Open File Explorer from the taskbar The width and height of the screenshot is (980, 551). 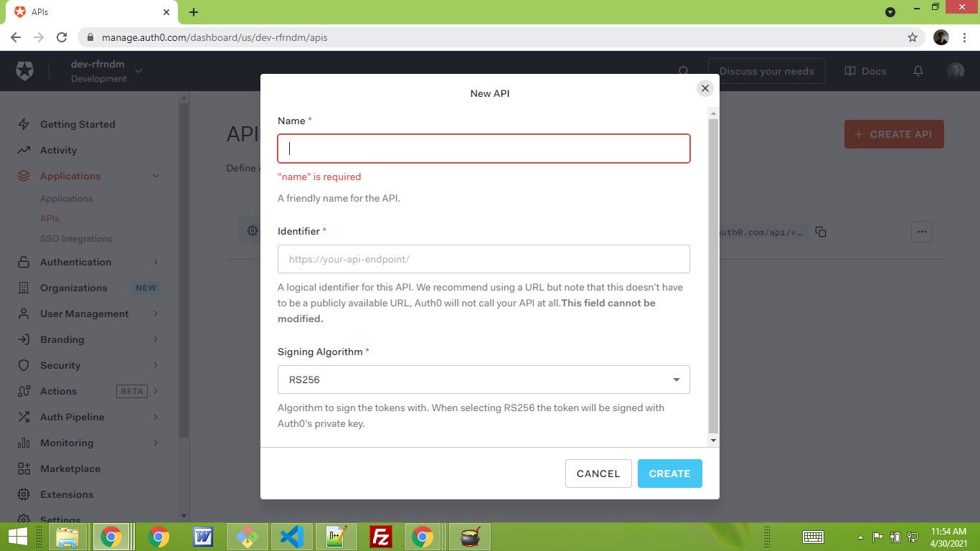pos(67,537)
